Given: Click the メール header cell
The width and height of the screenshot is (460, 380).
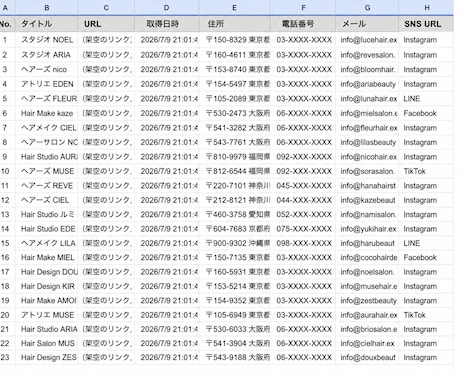Looking at the screenshot, I should coord(367,24).
